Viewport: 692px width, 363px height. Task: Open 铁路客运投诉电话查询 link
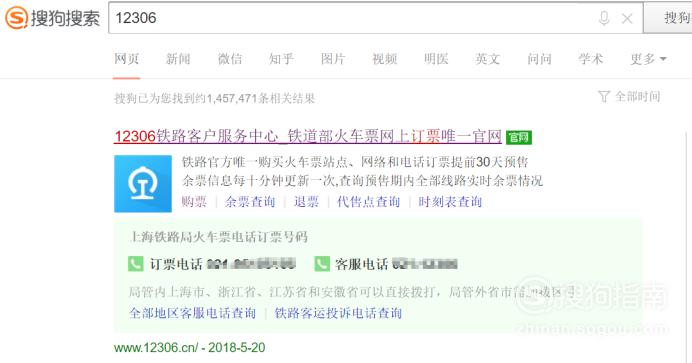pos(338,313)
